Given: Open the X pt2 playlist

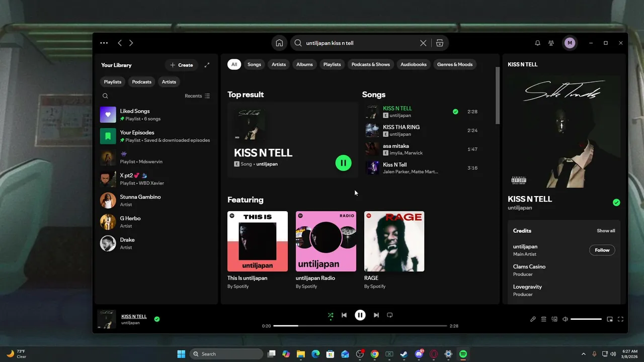Looking at the screenshot, I should tap(157, 179).
